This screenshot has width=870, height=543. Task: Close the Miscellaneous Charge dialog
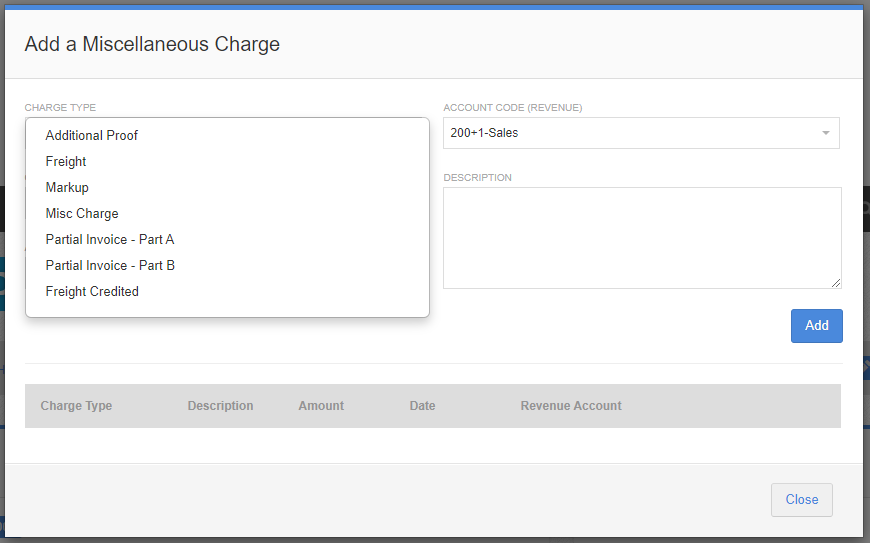pyautogui.click(x=802, y=500)
